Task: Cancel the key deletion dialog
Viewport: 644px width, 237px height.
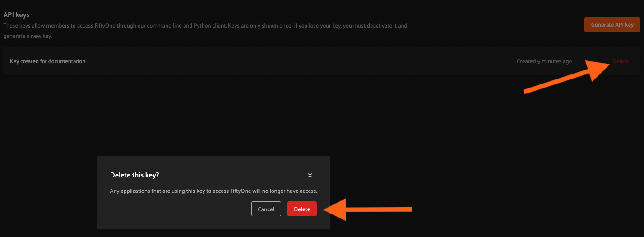Action: coord(266,209)
